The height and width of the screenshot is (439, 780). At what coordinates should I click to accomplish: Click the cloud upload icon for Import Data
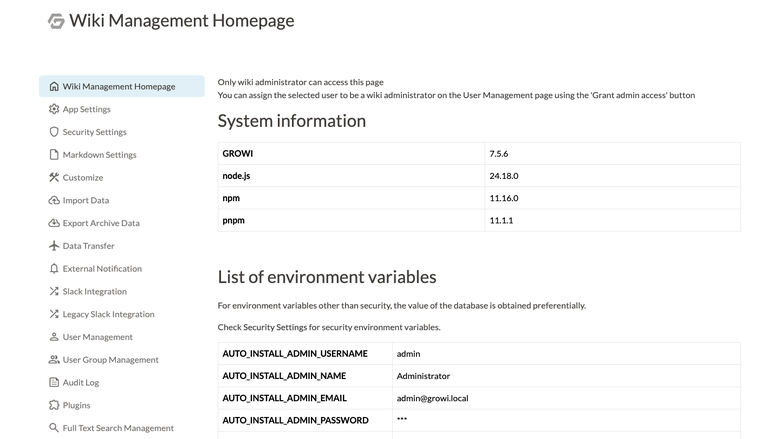(x=54, y=200)
